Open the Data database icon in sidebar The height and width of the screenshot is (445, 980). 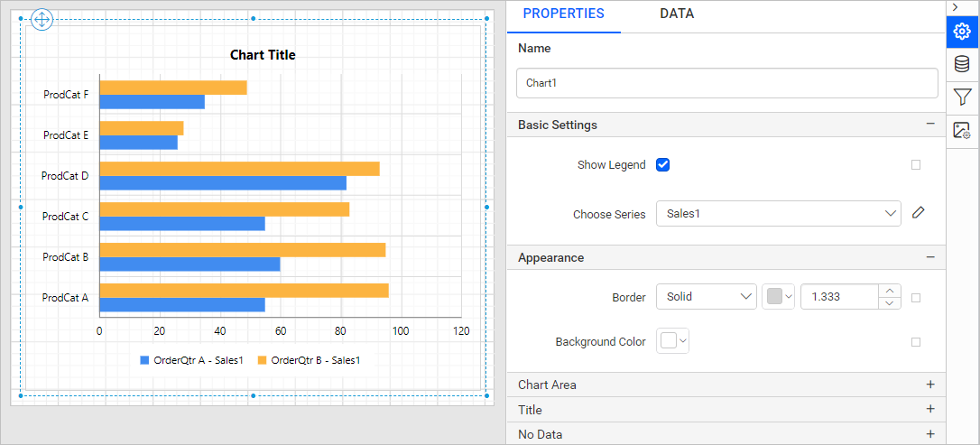962,64
